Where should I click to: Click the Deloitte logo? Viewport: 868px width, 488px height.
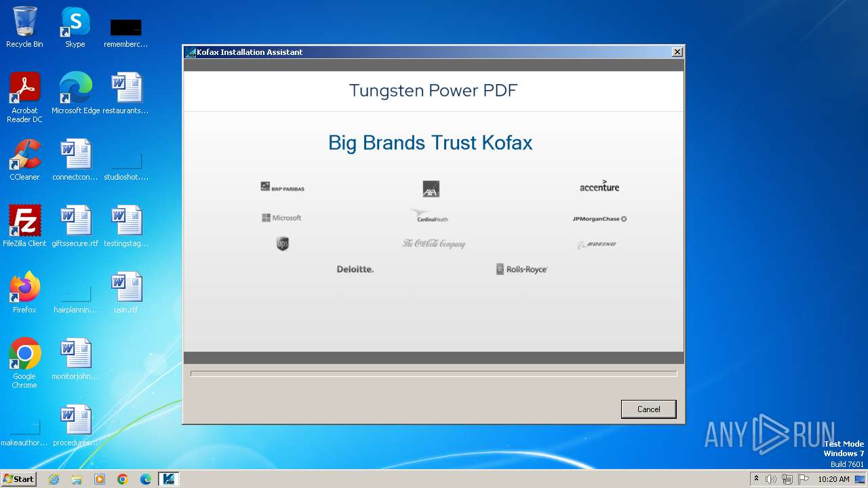coord(355,269)
